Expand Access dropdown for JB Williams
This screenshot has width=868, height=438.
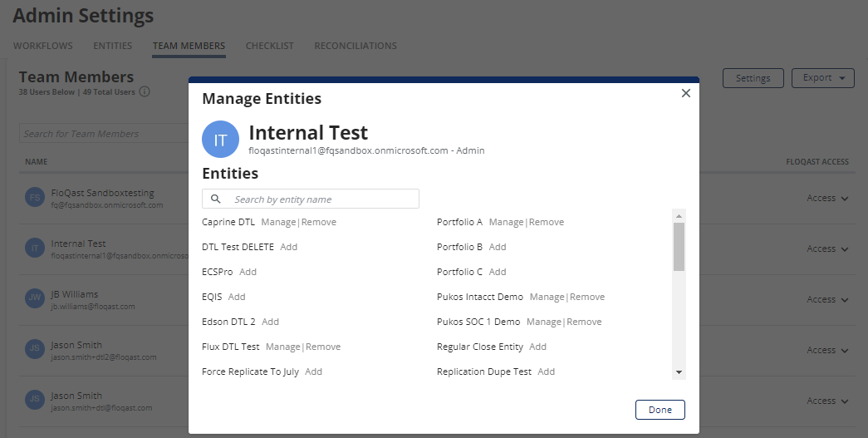click(x=827, y=299)
